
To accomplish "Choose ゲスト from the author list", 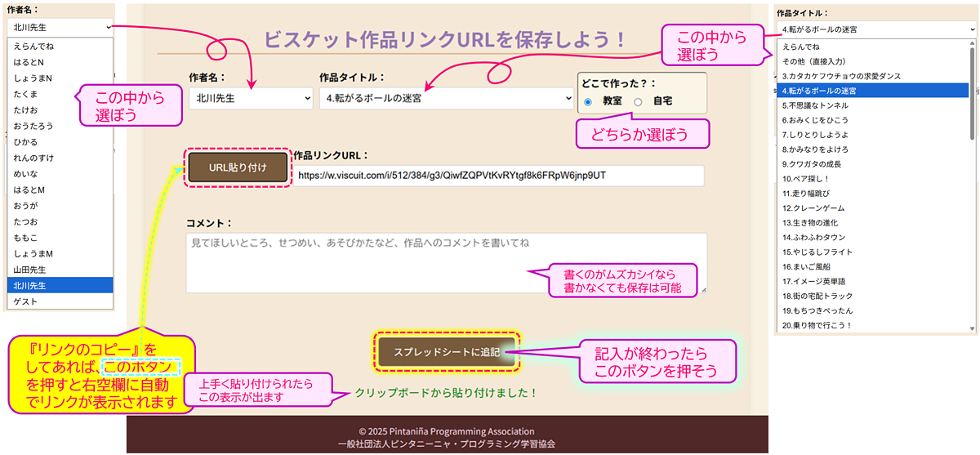I will click(60, 301).
